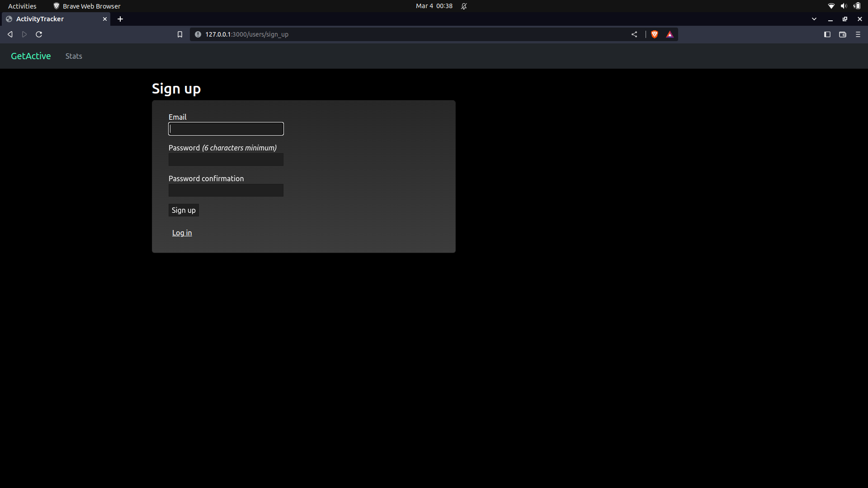This screenshot has width=868, height=488.
Task: Open the Brave Wallet icon
Action: (x=843, y=34)
